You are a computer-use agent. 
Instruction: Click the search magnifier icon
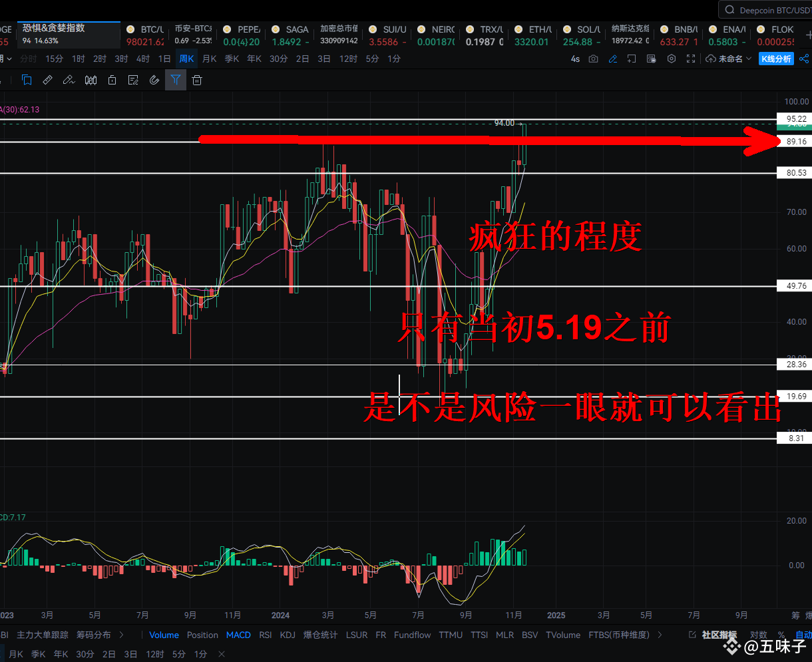click(x=731, y=10)
